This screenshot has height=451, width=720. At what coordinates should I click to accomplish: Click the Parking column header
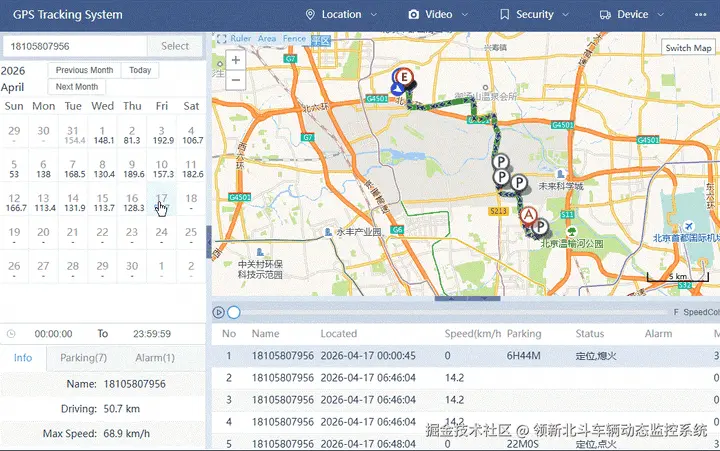tap(524, 334)
